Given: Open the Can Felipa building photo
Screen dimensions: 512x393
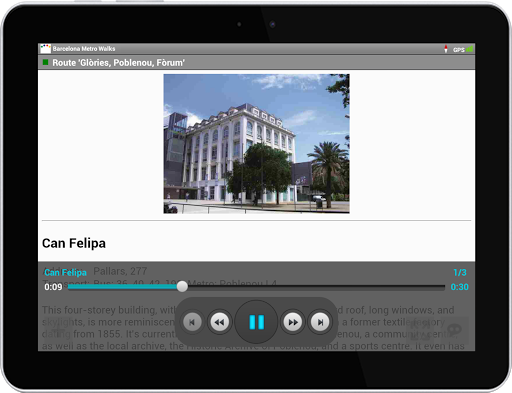Looking at the screenshot, I should 256,144.
